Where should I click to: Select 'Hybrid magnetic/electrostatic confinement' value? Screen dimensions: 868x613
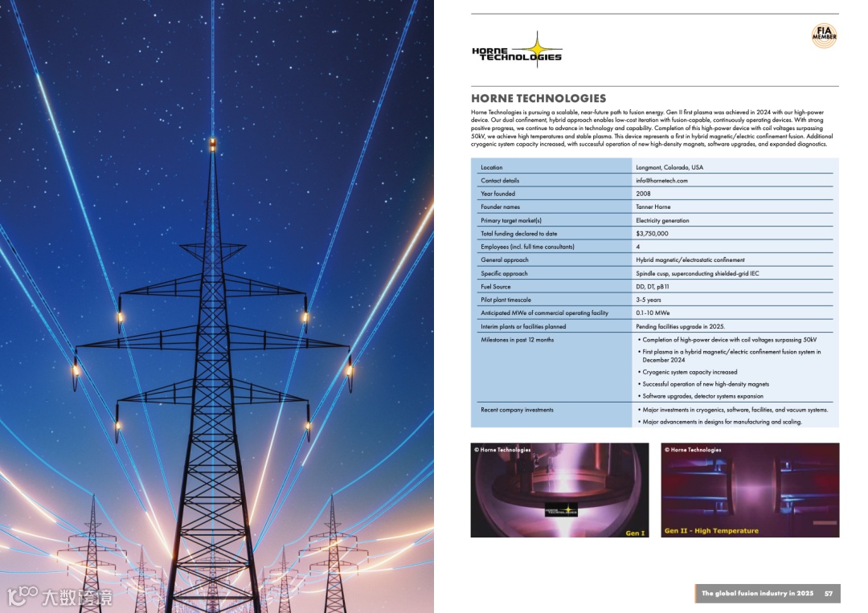tap(690, 260)
